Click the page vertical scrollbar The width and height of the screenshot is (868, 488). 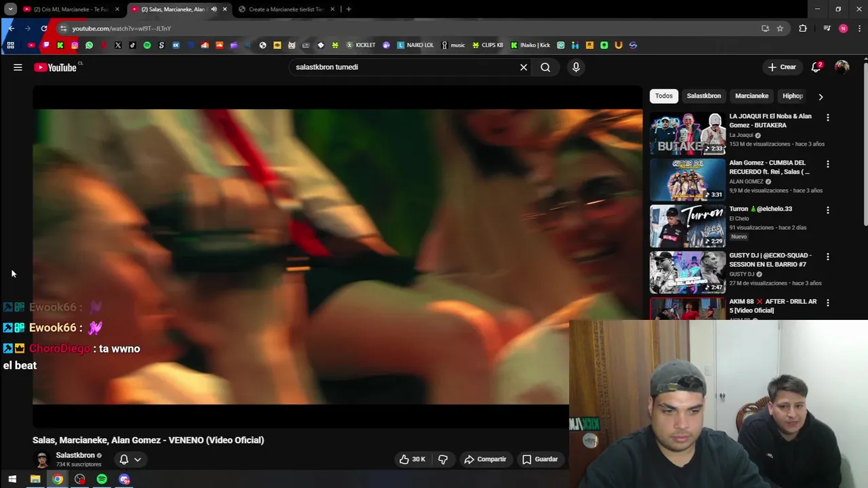[865, 144]
